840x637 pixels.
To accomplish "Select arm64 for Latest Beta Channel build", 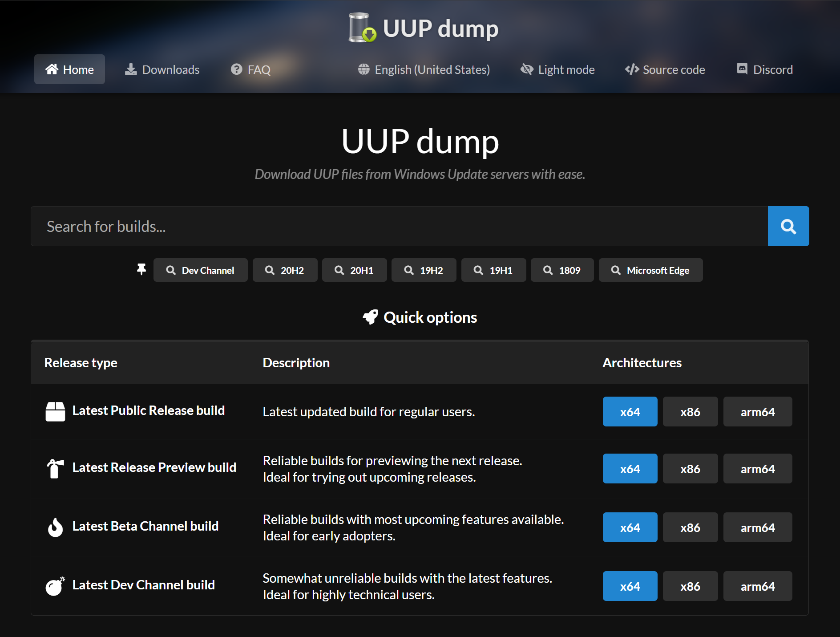I will 758,527.
